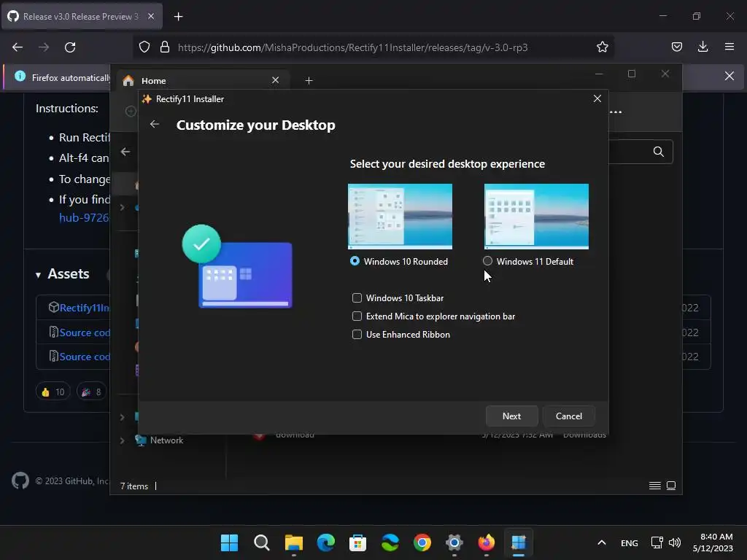
Task: Open the Firefox Downloads panel
Action: [703, 47]
